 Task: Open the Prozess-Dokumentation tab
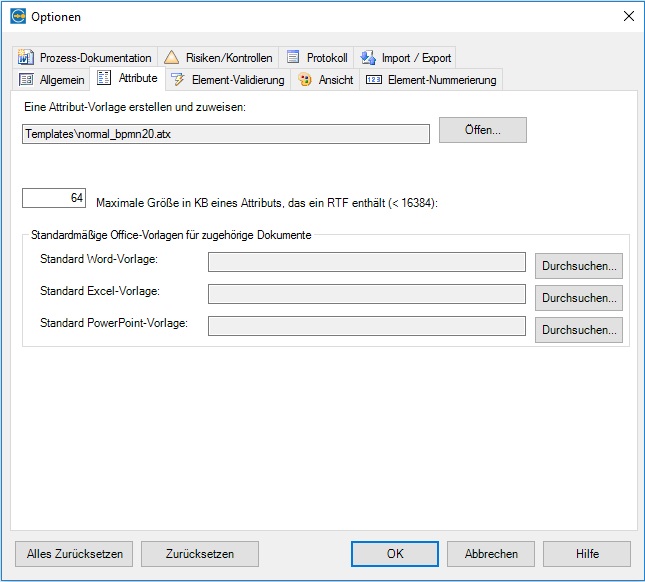click(85, 57)
